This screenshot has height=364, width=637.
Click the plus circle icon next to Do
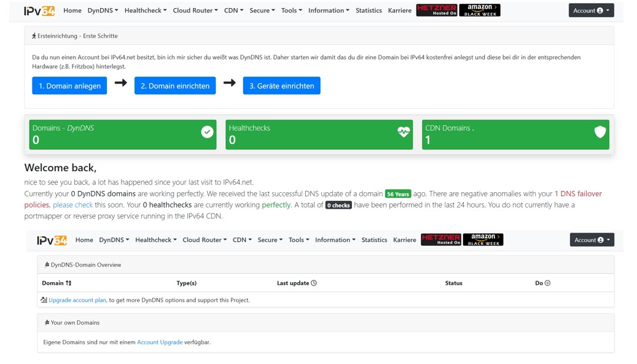pos(547,283)
